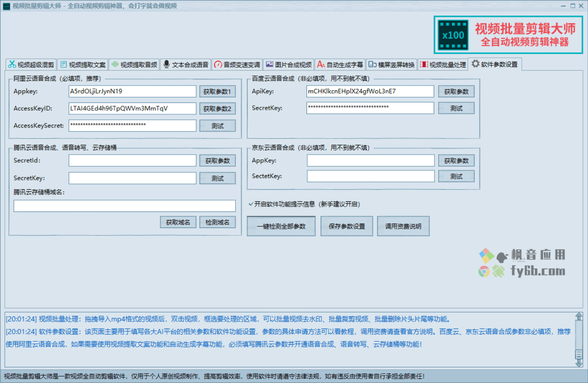The height and width of the screenshot is (383, 588).
Task: Click the AccessKeyID input field
Action: [132, 108]
